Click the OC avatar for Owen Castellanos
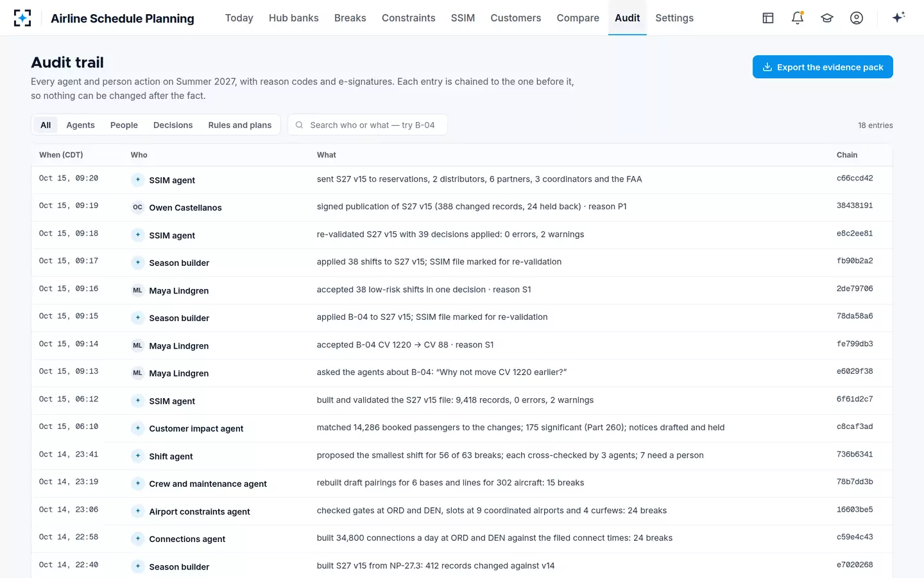The width and height of the screenshot is (924, 578). click(137, 207)
